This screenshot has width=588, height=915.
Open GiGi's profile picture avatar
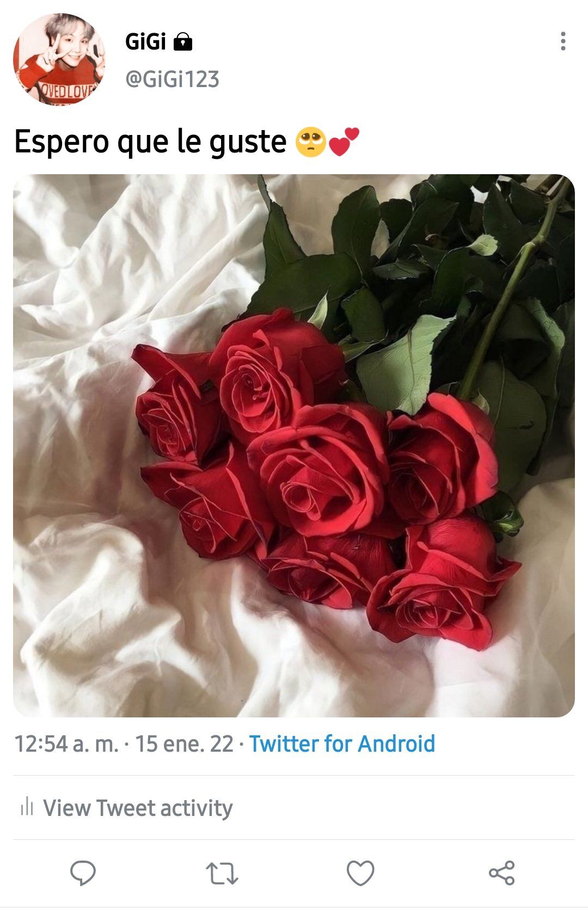tap(59, 59)
